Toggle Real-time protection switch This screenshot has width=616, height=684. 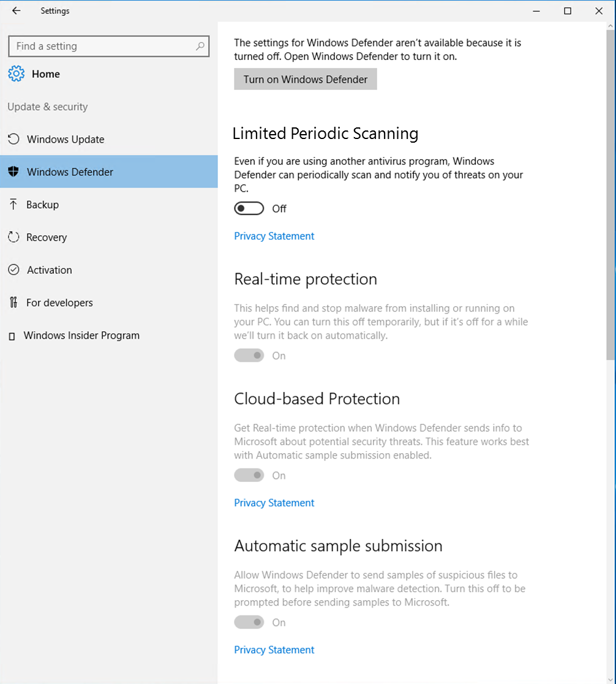coord(249,356)
